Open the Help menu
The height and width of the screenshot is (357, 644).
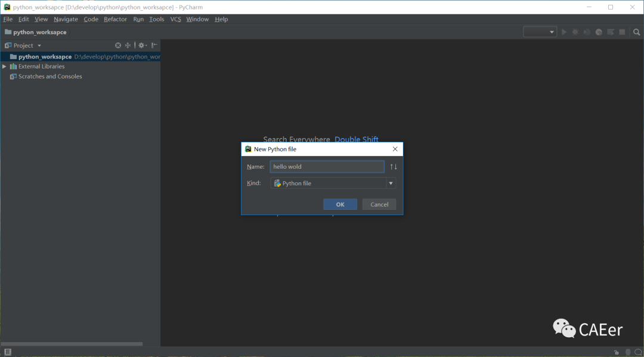pos(221,19)
